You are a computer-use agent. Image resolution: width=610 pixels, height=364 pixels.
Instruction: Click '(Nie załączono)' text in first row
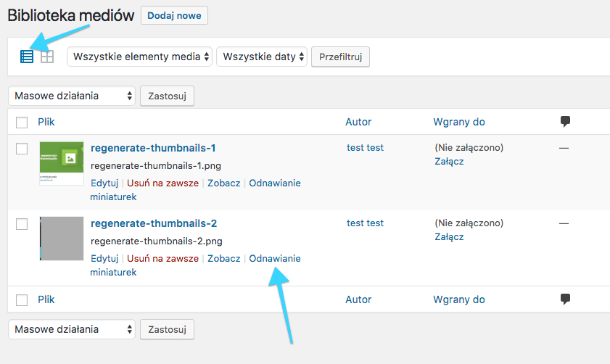(x=469, y=148)
